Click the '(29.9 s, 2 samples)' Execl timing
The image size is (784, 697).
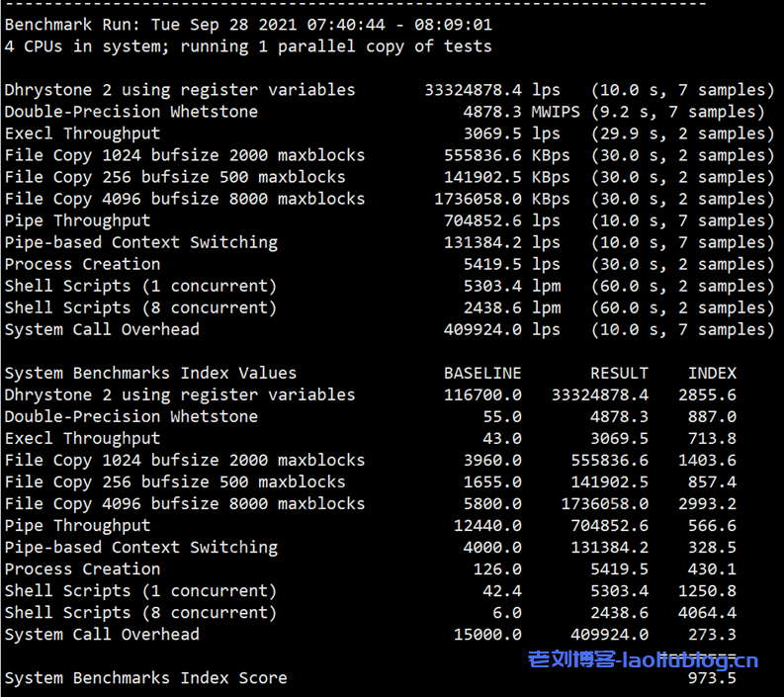[682, 133]
